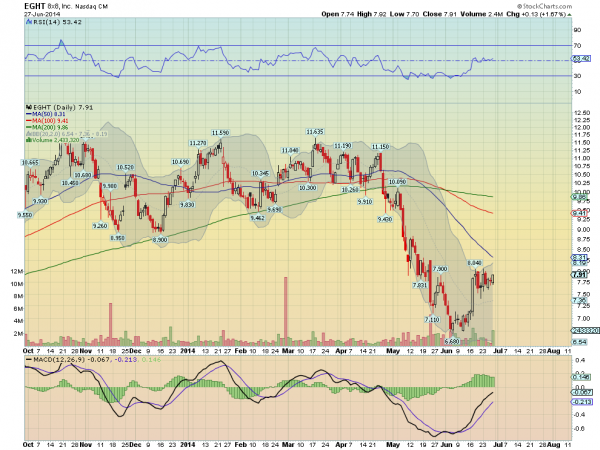
Task: Click the 9.462 price low label
Action: click(x=257, y=218)
